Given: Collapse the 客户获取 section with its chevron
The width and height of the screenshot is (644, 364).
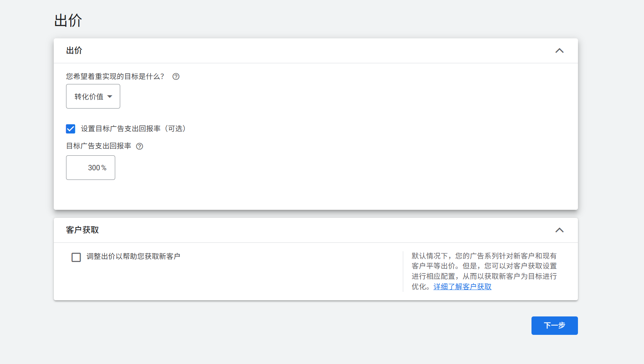Looking at the screenshot, I should 559,230.
